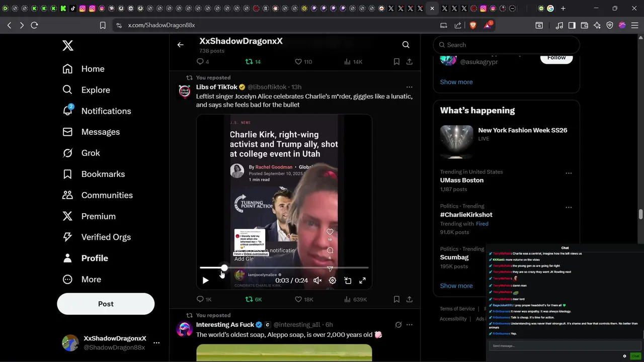This screenshot has height=362, width=644.
Task: Bookmark the post with 14K views
Action: pyautogui.click(x=396, y=61)
